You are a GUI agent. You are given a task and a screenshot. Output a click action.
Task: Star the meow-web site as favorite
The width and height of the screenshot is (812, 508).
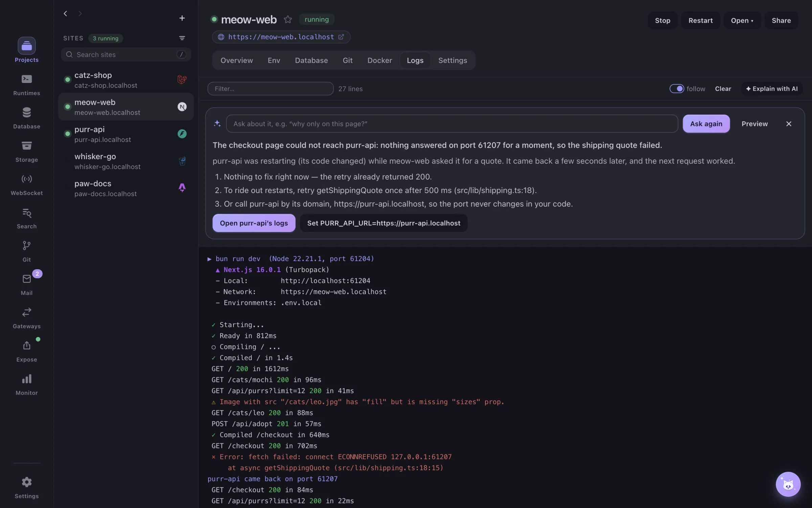point(288,19)
